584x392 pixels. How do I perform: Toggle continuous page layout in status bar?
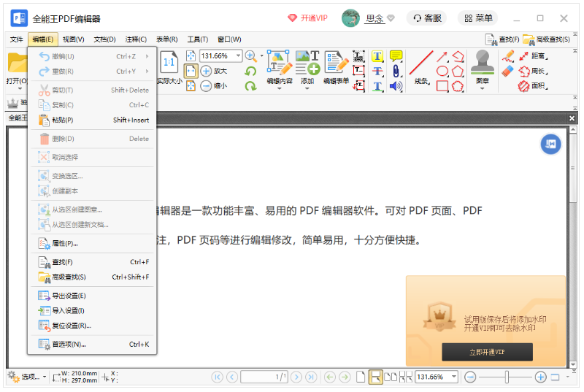click(x=375, y=377)
